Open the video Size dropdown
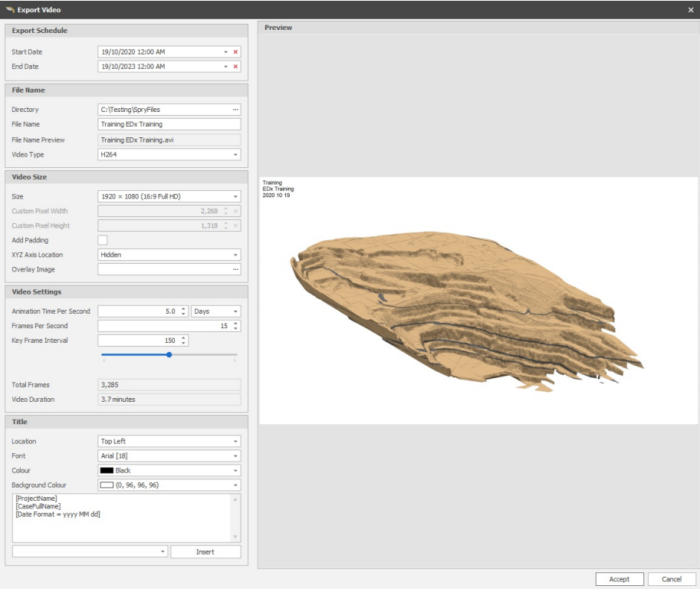 pos(234,196)
